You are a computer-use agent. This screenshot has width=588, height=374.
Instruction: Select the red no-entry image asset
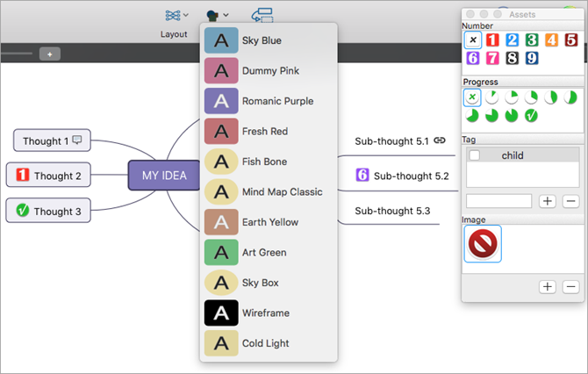[483, 244]
